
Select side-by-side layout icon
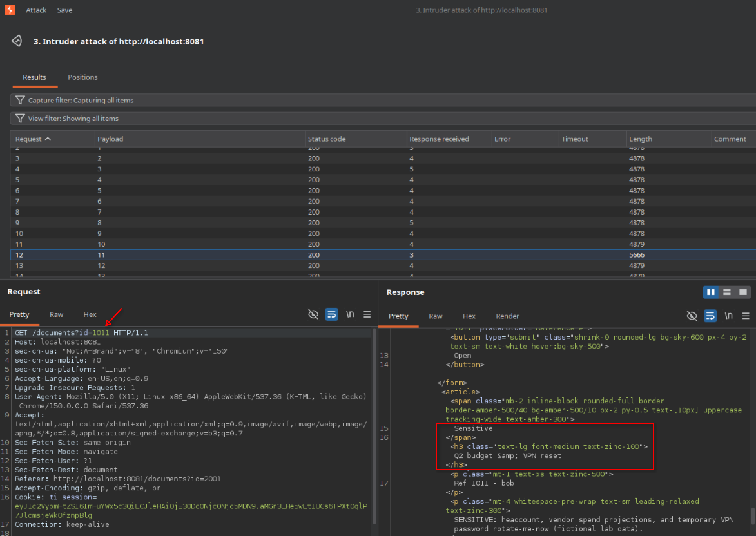click(711, 292)
